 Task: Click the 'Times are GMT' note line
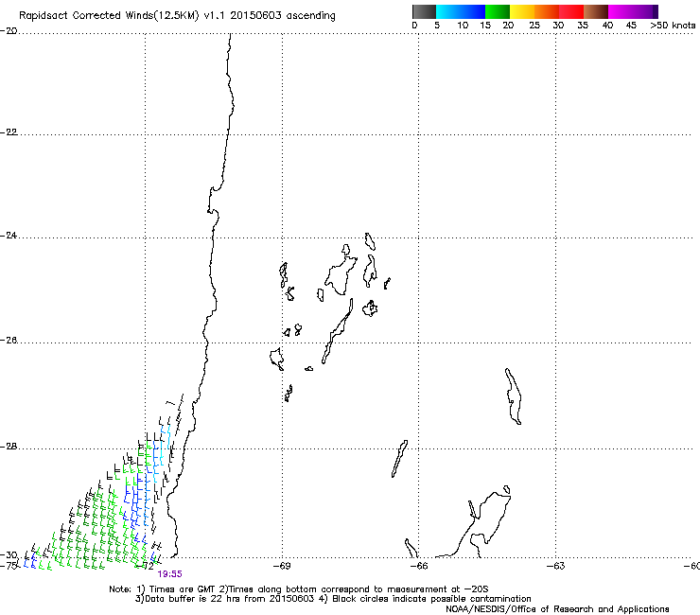click(x=299, y=589)
